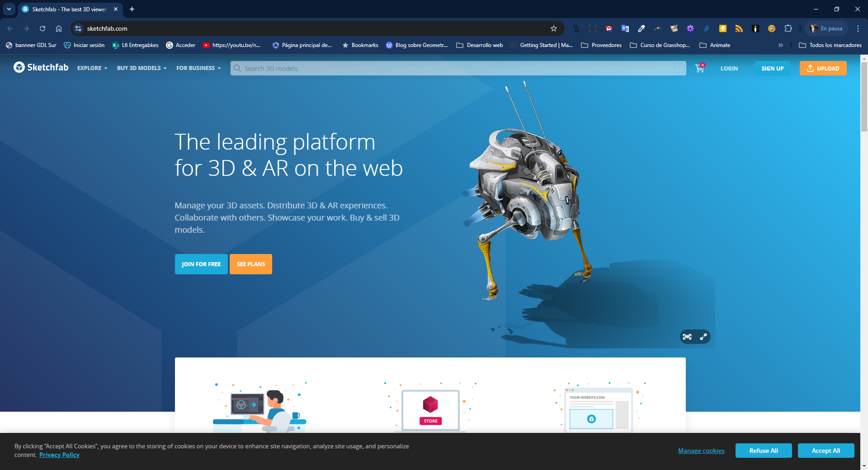Open the Desarrollo web bookmark folder

pyautogui.click(x=480, y=45)
